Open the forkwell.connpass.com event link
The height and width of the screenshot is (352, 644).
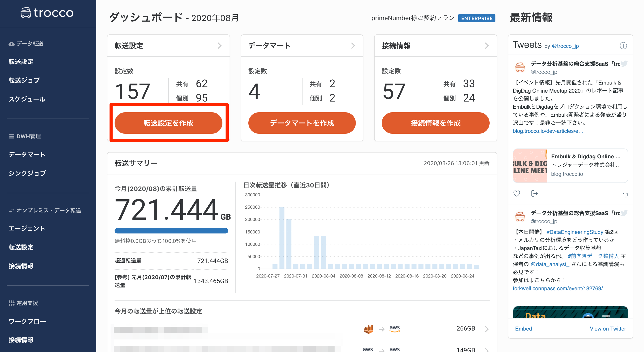557,288
